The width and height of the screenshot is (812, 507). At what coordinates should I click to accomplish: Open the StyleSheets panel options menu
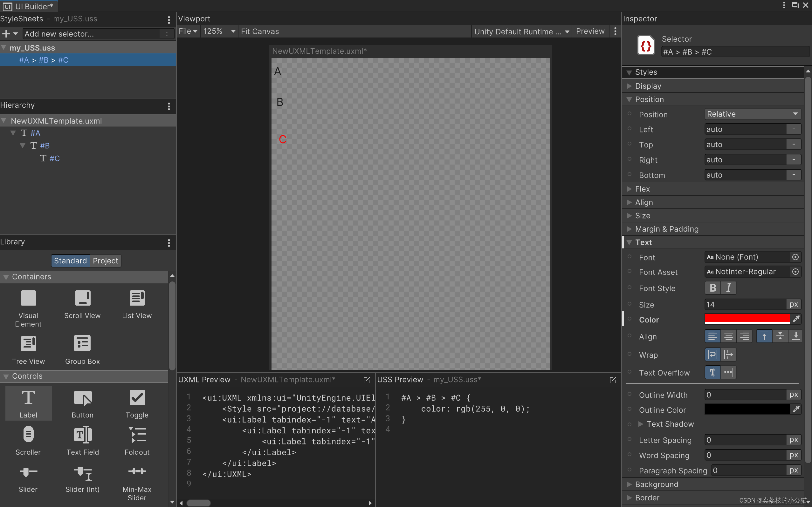(169, 20)
